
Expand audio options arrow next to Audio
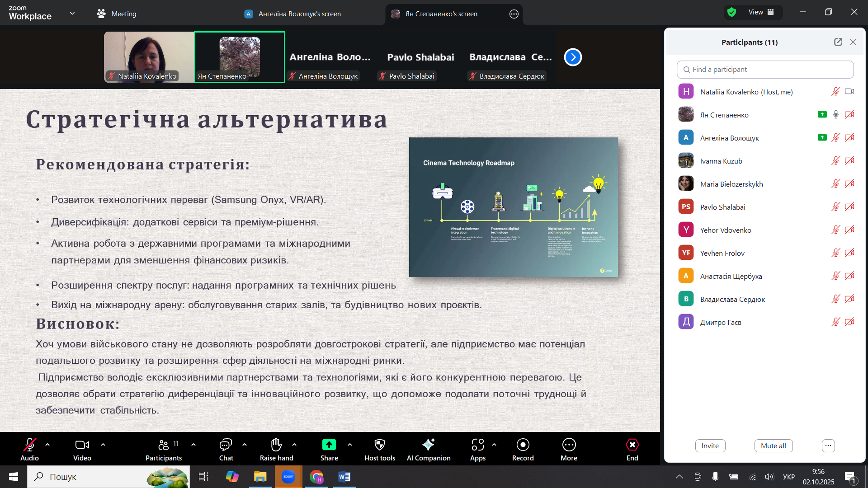(47, 445)
